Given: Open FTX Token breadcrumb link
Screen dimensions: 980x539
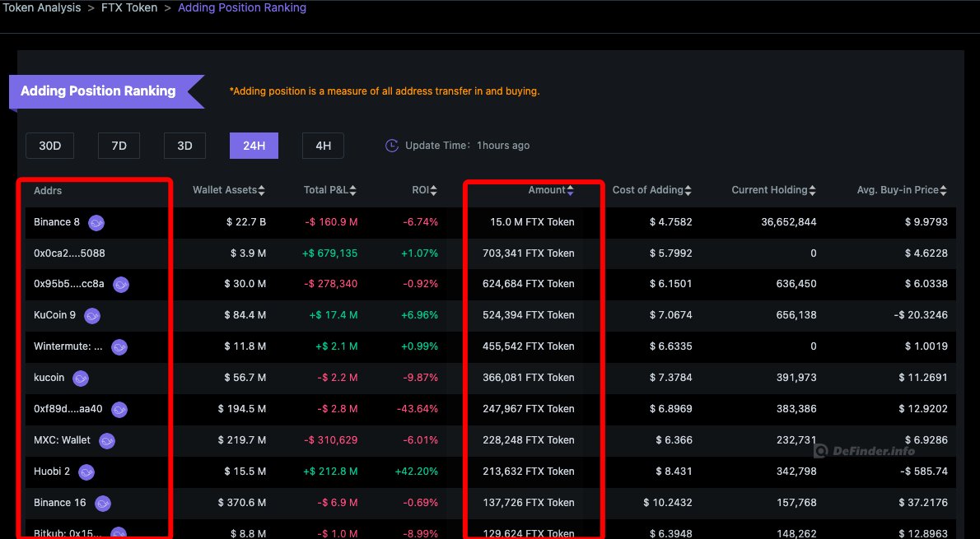Looking at the screenshot, I should (x=129, y=8).
